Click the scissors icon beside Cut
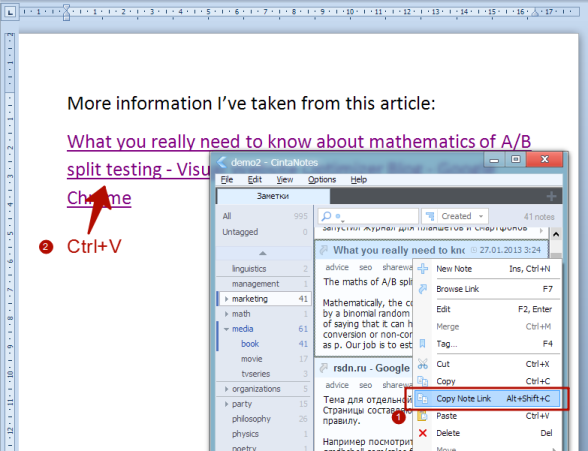Screen dimensions: 588x451 [x=423, y=364]
